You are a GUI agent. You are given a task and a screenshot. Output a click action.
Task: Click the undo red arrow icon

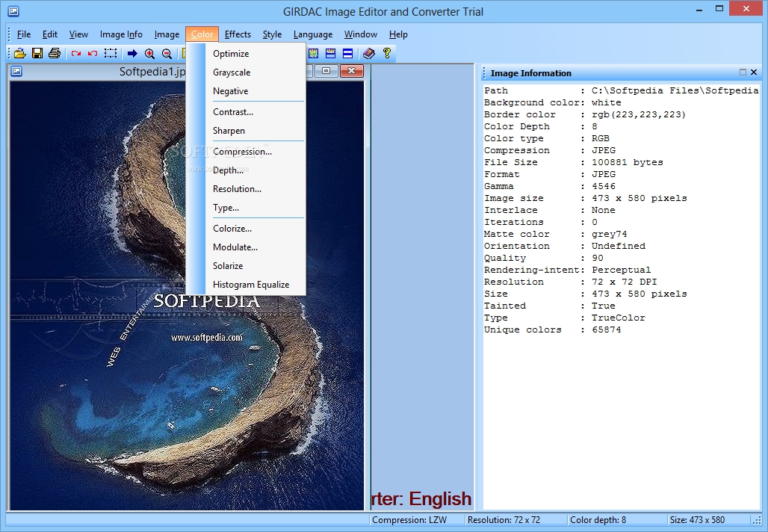point(93,53)
